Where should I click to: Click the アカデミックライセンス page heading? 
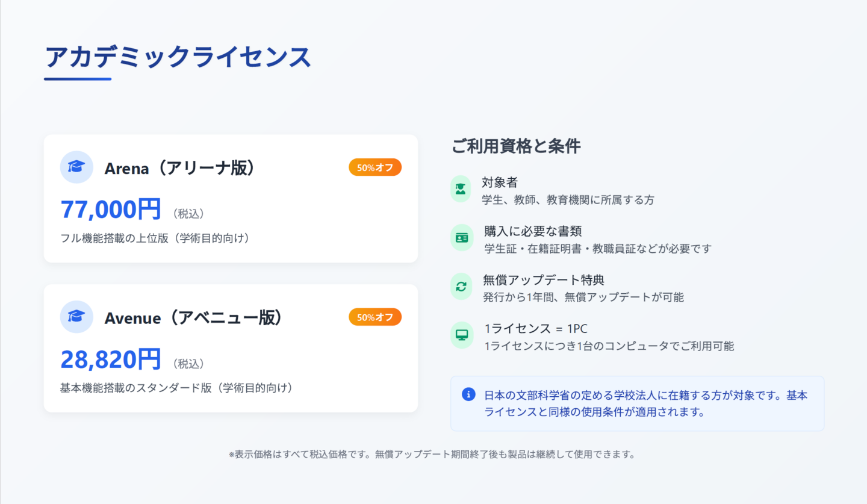click(178, 57)
